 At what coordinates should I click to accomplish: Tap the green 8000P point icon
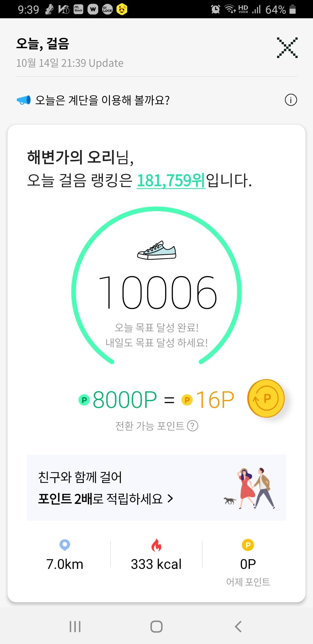[x=84, y=400]
